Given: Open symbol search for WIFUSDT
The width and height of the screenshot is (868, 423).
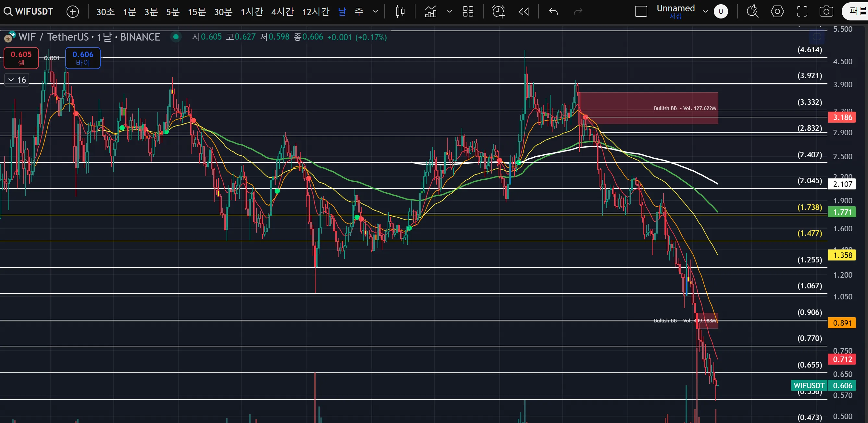Looking at the screenshot, I should point(28,11).
